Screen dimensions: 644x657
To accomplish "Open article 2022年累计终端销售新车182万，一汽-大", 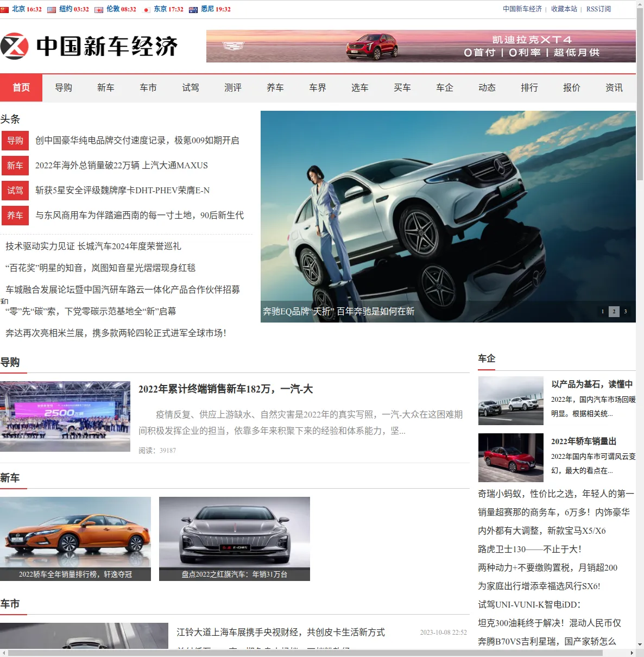I will coord(225,389).
